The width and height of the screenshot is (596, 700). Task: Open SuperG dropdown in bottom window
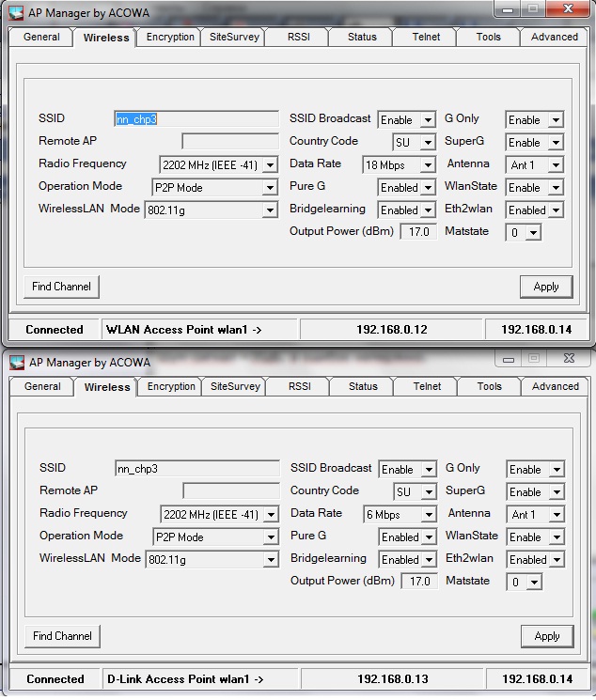[x=536, y=491]
